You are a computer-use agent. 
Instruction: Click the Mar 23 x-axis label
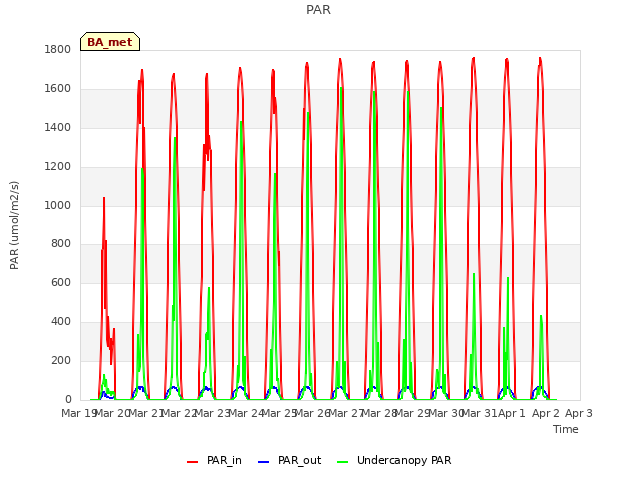pyautogui.click(x=212, y=413)
